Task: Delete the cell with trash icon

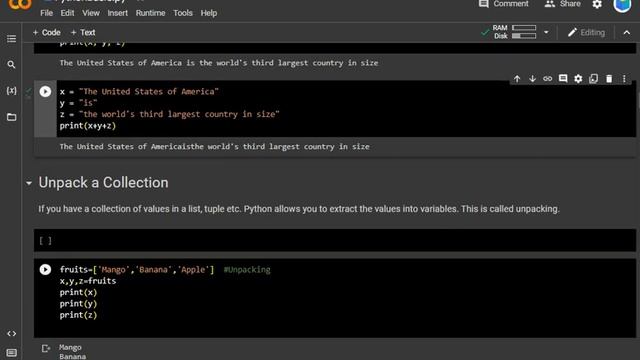Action: click(x=609, y=79)
